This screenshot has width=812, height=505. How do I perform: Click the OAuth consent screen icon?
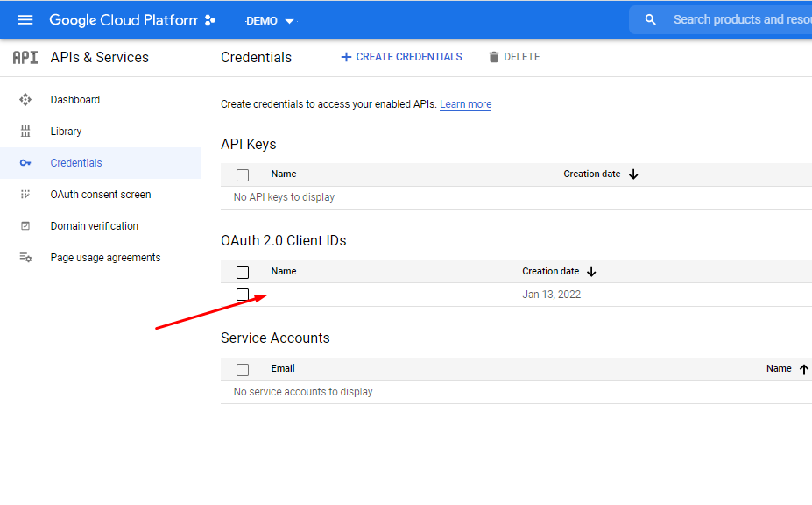coord(25,195)
